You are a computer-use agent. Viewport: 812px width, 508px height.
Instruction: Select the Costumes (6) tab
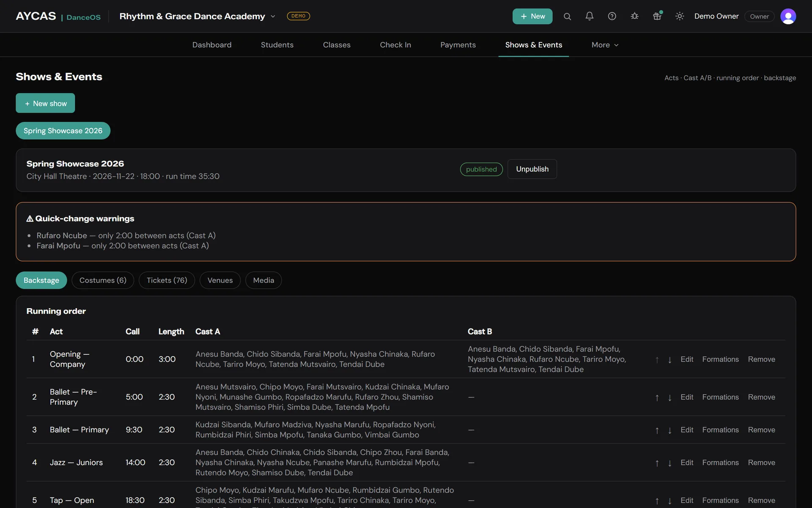pyautogui.click(x=103, y=280)
